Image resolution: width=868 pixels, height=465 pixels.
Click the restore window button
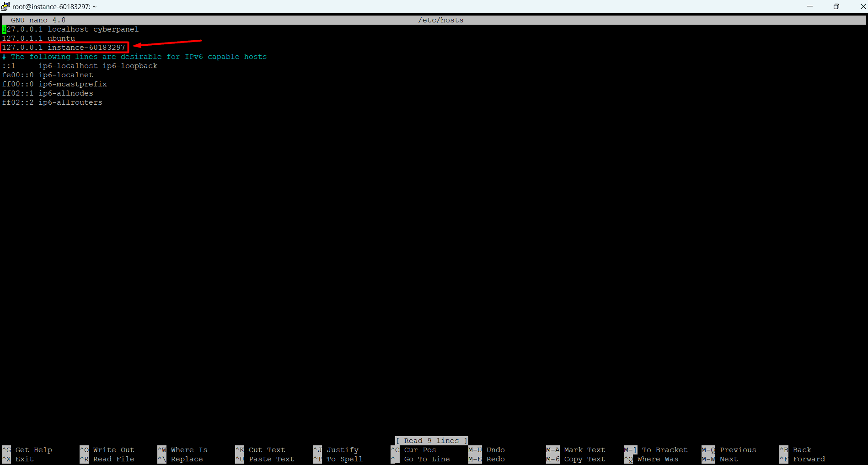point(836,6)
